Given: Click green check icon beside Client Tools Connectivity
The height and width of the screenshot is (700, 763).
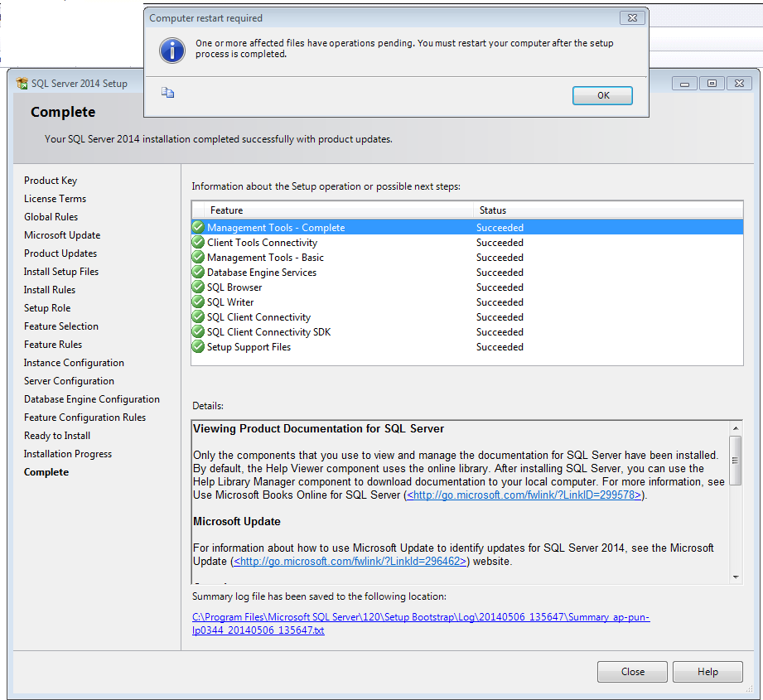Looking at the screenshot, I should pyautogui.click(x=197, y=242).
